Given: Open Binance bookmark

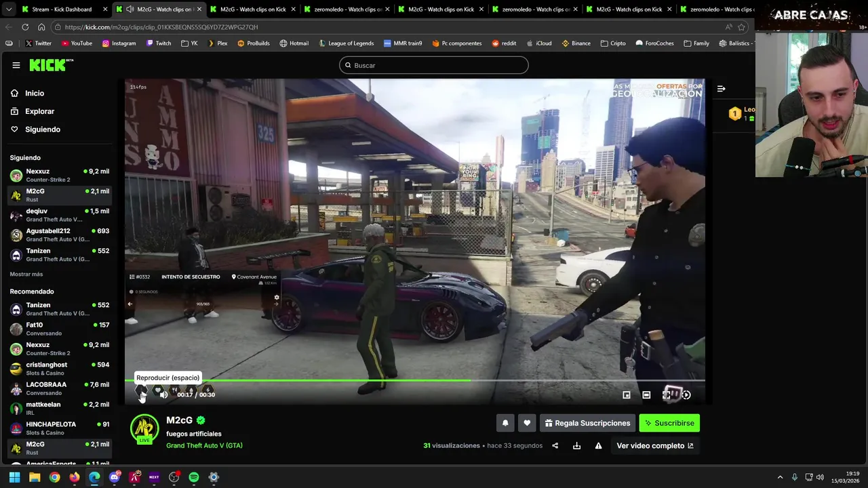Looking at the screenshot, I should tap(576, 43).
